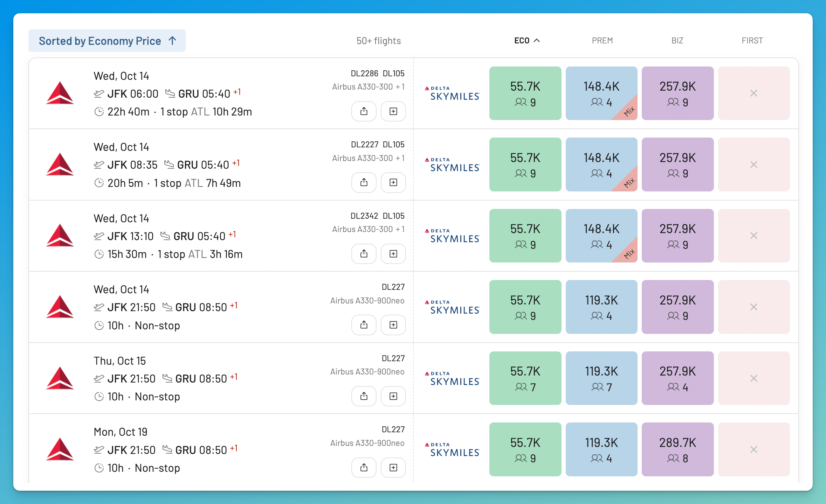This screenshot has width=826, height=504.
Task: Toggle the Sorted by Economy Price order
Action: coord(107,41)
